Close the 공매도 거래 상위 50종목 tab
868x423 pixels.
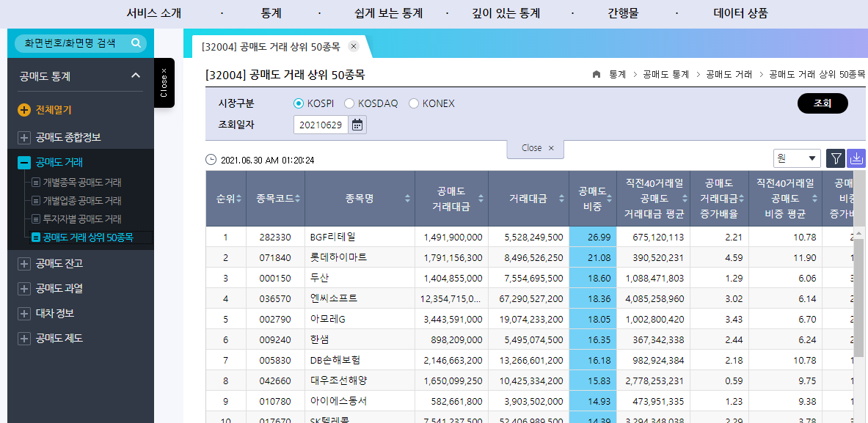354,46
